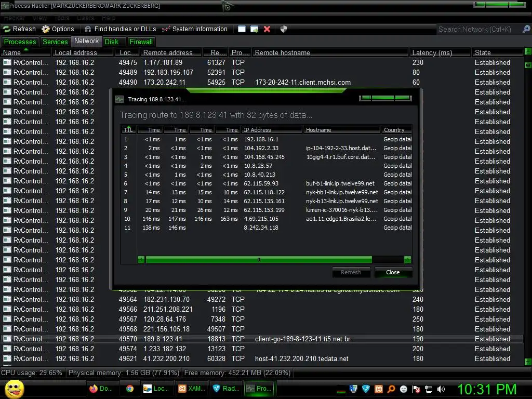Click the find window and thread icon

[x=254, y=29]
